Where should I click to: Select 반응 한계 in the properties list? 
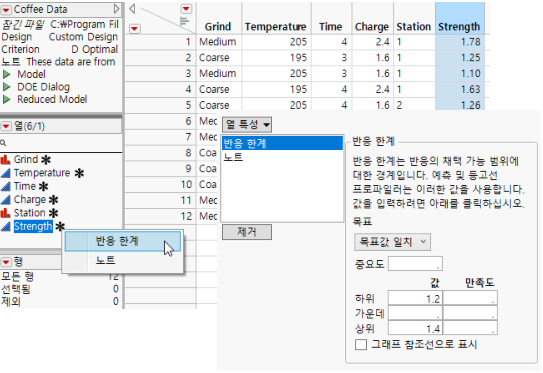click(282, 143)
